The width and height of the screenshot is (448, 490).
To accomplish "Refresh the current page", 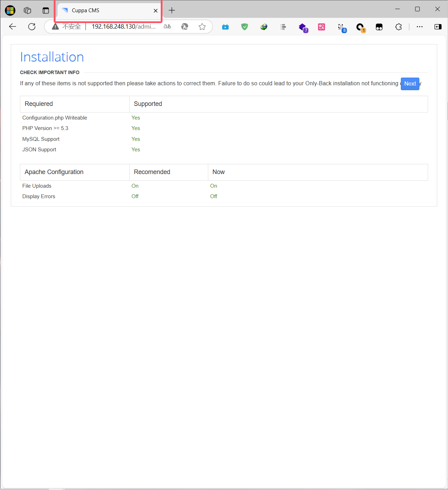I will point(32,27).
